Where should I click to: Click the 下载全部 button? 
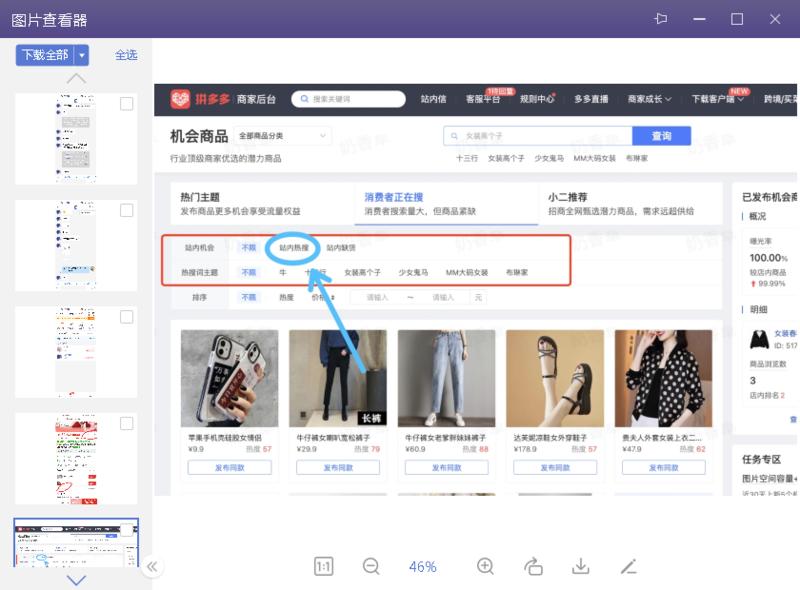pos(45,55)
